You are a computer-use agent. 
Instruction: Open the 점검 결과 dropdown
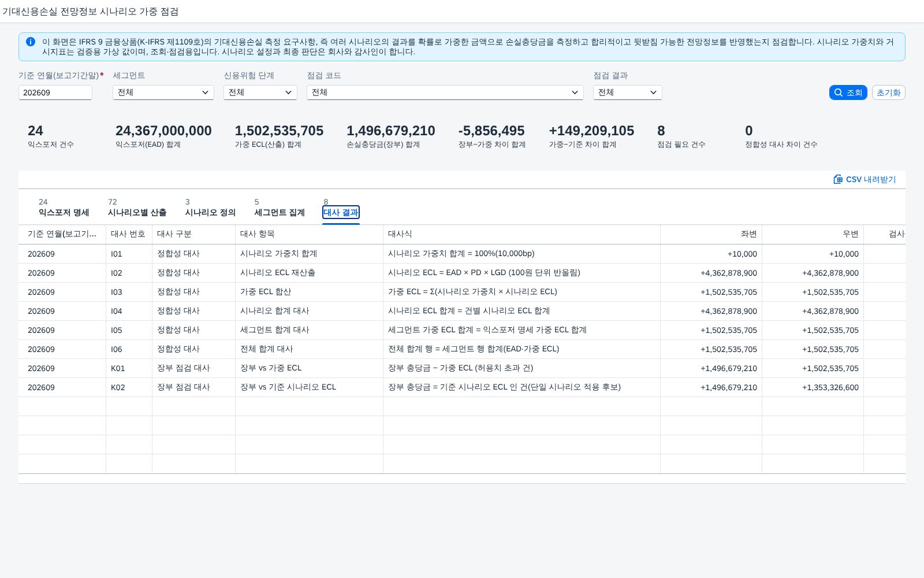click(x=628, y=92)
